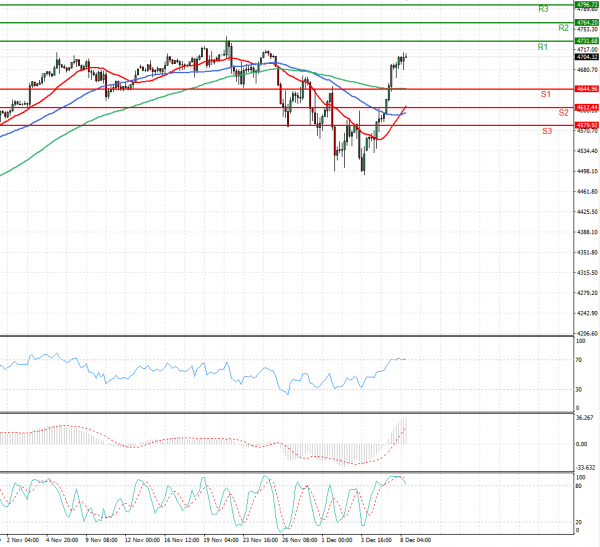Viewport: 600px width, 547px height.
Task: Select the black 4704.32 current price tag
Action: [587, 57]
